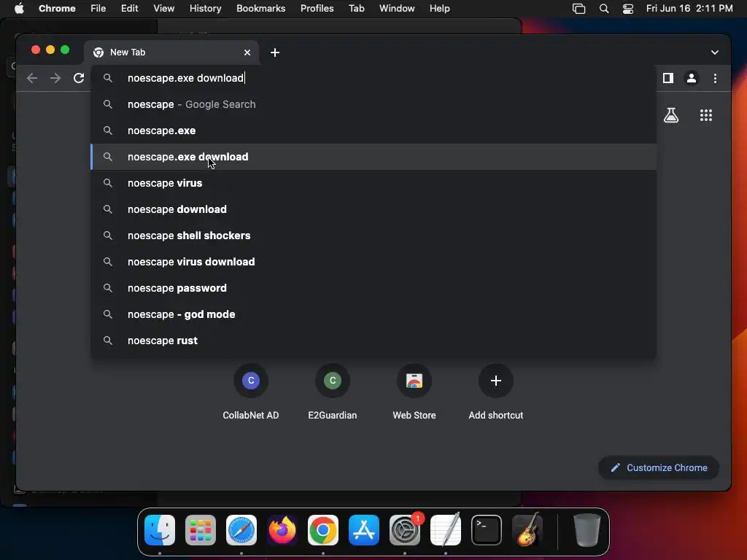Open System Settings from the Dock

coord(405,530)
